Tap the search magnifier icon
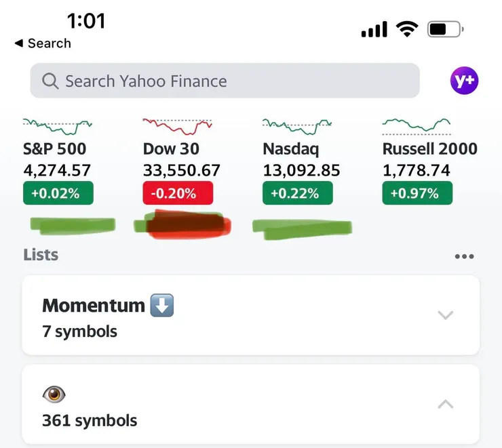 pos(50,81)
